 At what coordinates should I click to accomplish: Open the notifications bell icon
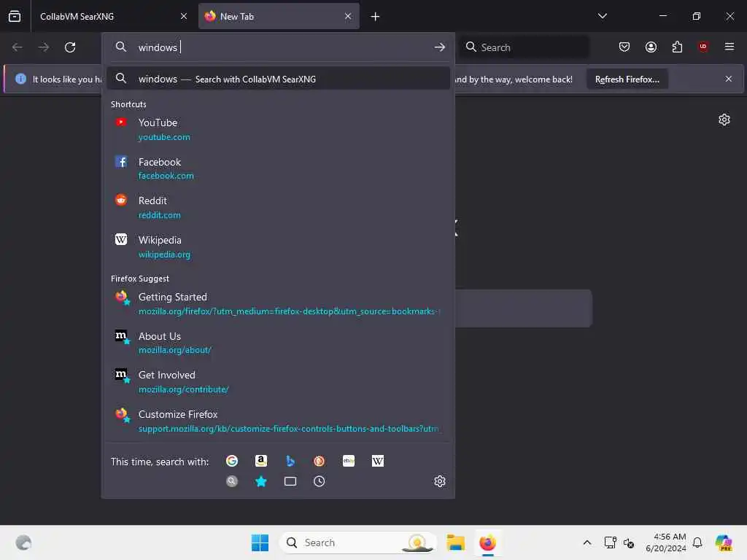click(697, 542)
